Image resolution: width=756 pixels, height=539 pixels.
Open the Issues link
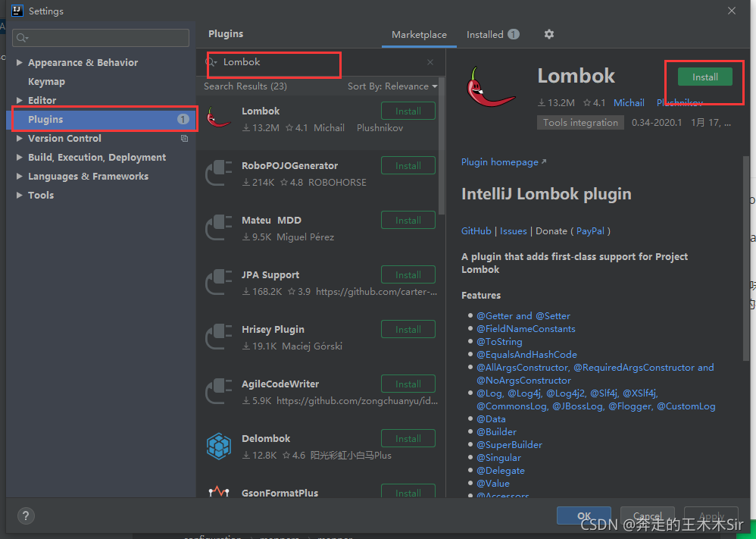[513, 231]
